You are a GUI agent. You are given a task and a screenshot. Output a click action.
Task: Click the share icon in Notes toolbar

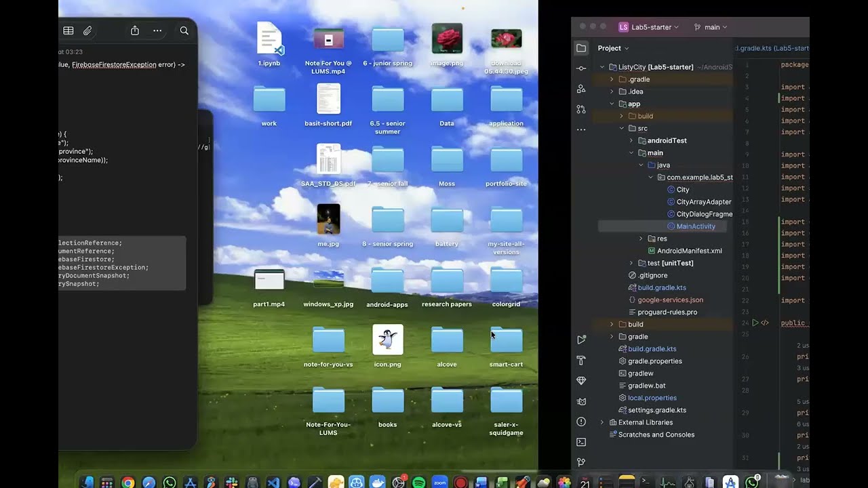click(135, 30)
